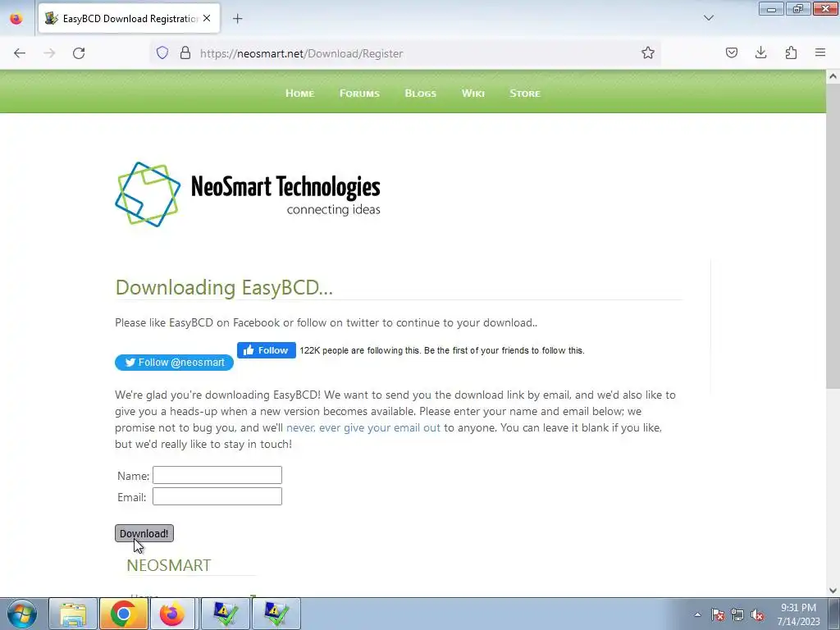Open Google Chrome from the taskbar
Screen dimensions: 840x630
click(x=123, y=614)
